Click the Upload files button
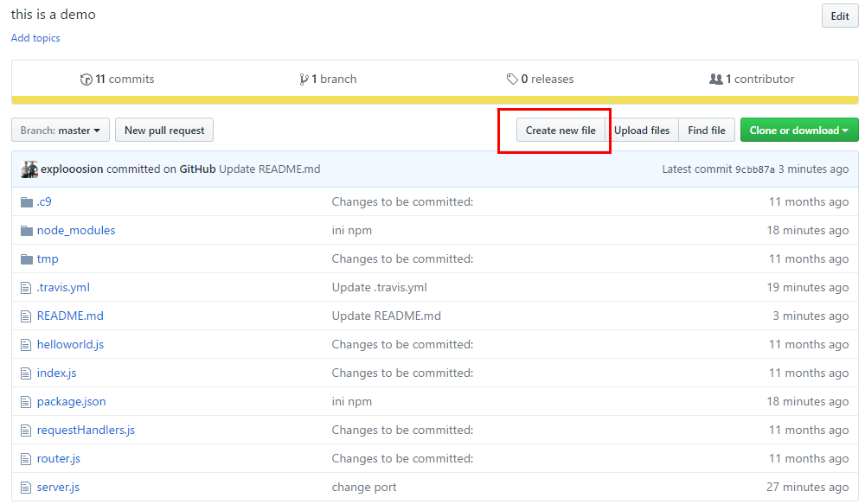Image resolution: width=865 pixels, height=504 pixels. [x=642, y=131]
